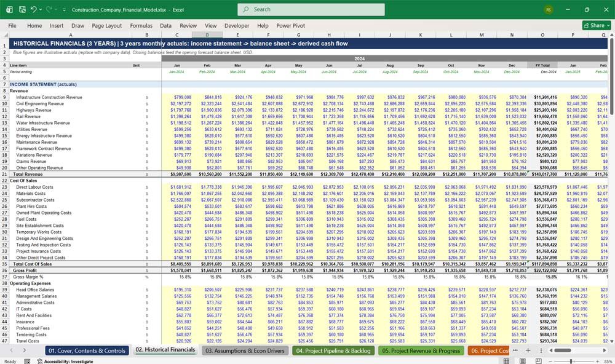The image size is (615, 364).
Task: Zoom in with the plus button
Action: click(597, 362)
